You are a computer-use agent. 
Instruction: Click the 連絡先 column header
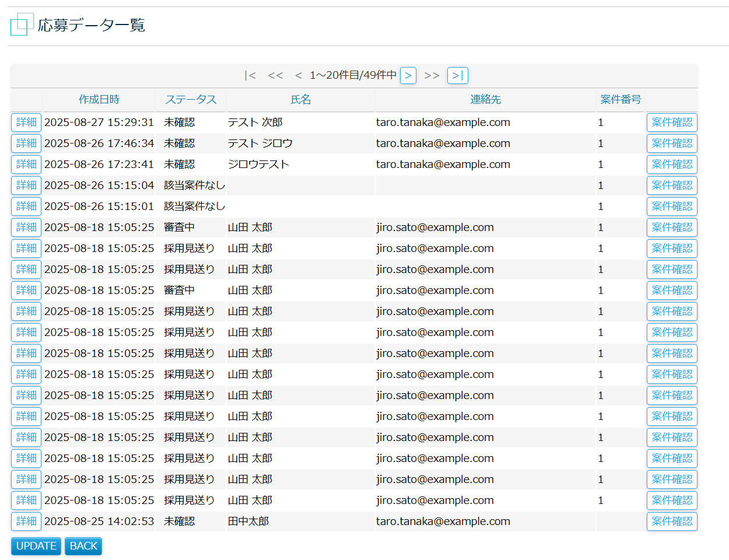485,100
